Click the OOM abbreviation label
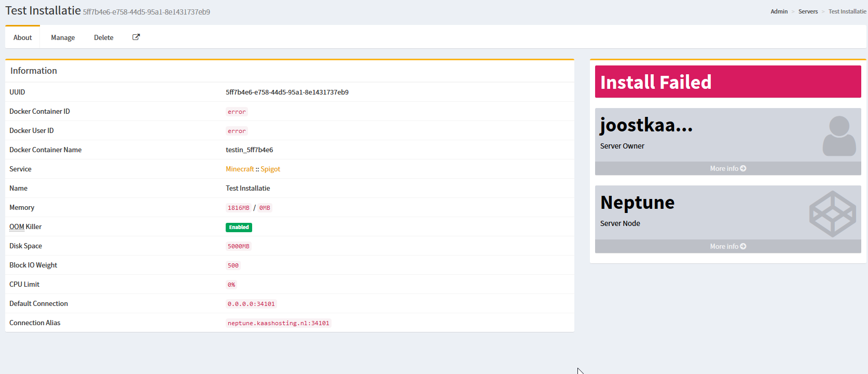Screen dimensions: 868x374 click(x=17, y=226)
